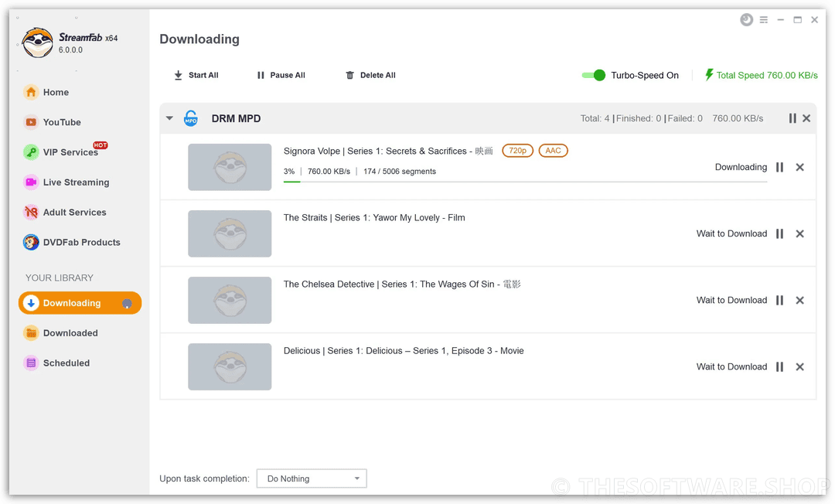Image resolution: width=835 pixels, height=504 pixels.
Task: Click Signora Volpe title text
Action: [x=388, y=152]
